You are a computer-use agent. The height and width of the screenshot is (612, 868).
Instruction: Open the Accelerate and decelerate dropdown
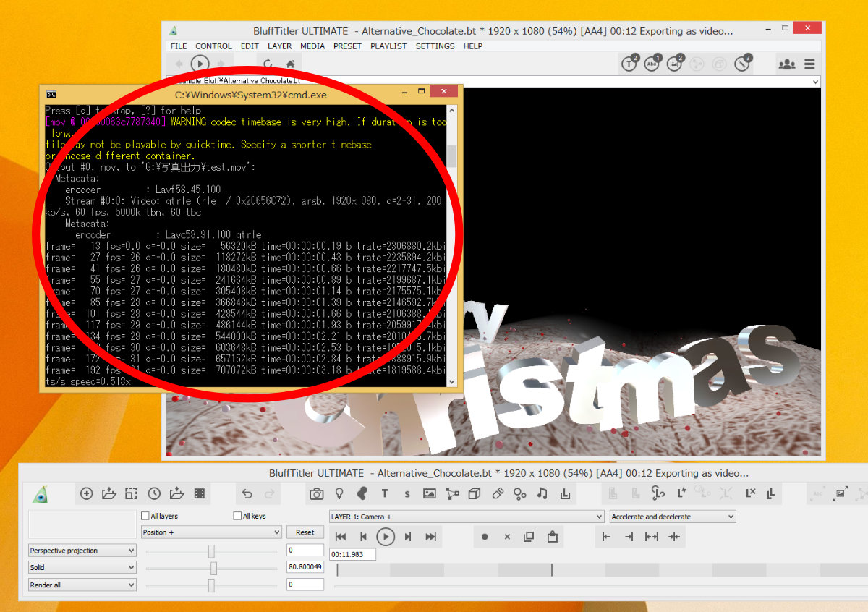click(673, 517)
